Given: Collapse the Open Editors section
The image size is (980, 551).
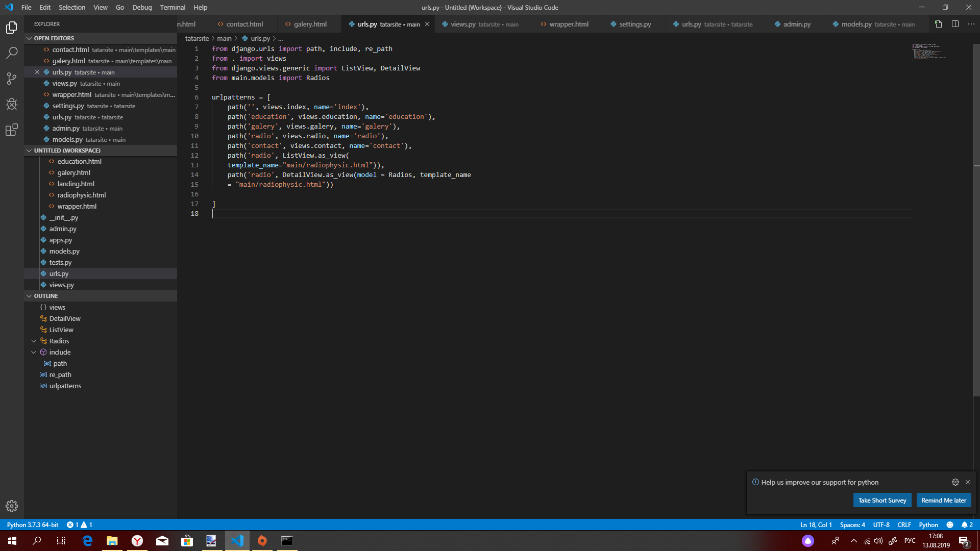Looking at the screenshot, I should [x=100, y=38].
